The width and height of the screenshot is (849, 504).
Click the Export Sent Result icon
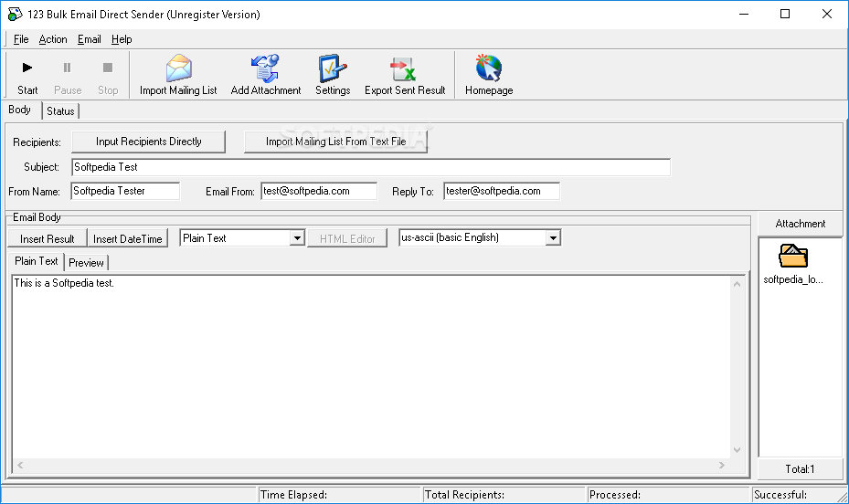coord(404,68)
